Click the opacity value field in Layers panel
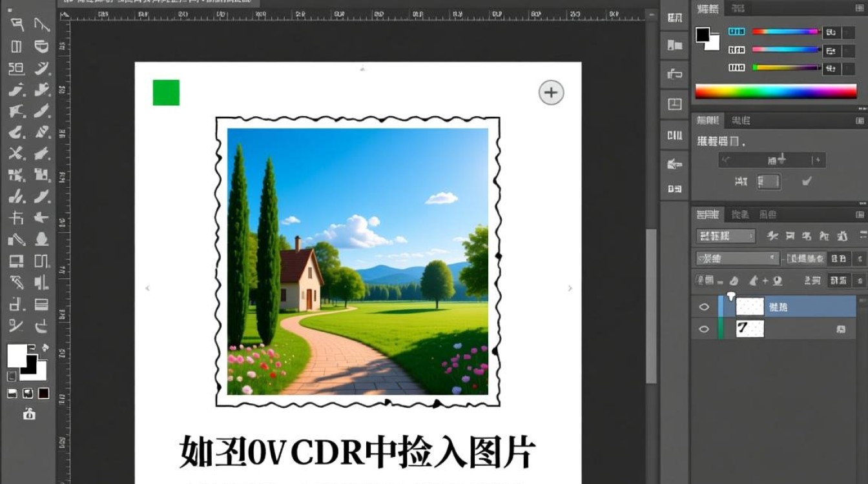The height and width of the screenshot is (484, 868). coord(838,259)
